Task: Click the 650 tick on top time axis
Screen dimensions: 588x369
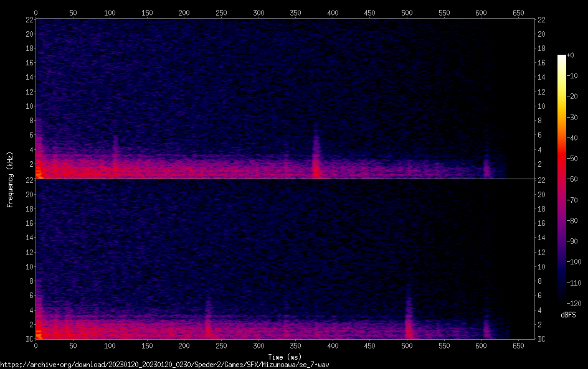Action: tap(518, 12)
